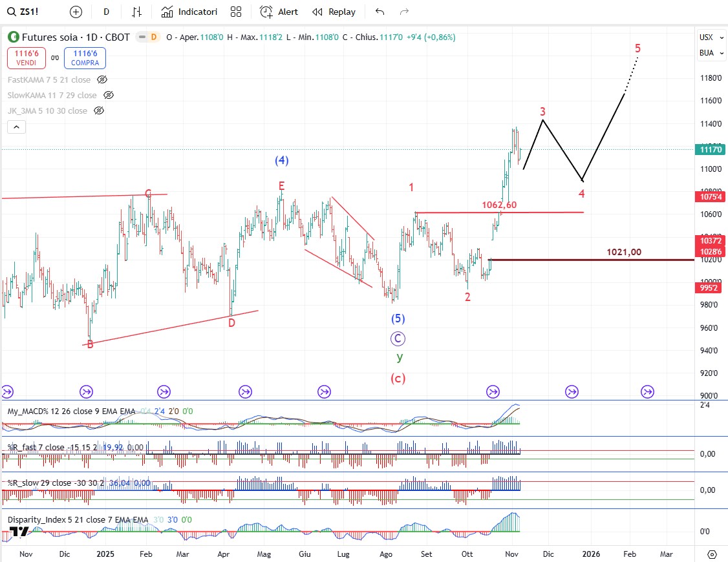Click the red 1075'4 price tag
Viewport: 728px width, 562px height.
click(x=709, y=196)
